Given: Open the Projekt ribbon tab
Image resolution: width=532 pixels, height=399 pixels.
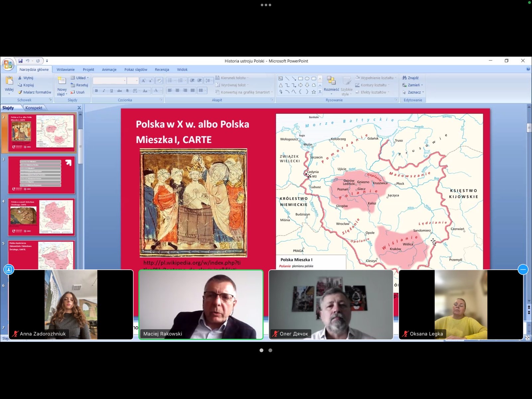Looking at the screenshot, I should click(88, 69).
